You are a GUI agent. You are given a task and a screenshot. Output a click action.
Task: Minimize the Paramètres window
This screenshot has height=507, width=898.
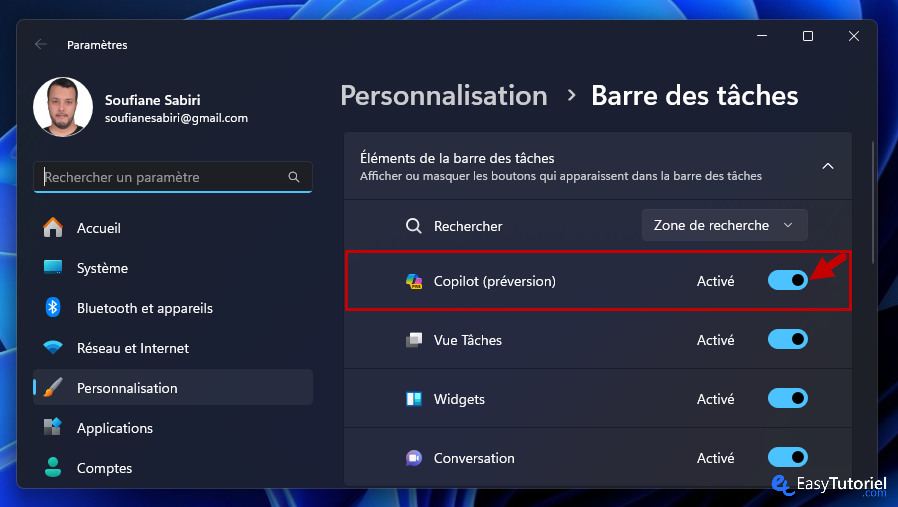pyautogui.click(x=762, y=36)
